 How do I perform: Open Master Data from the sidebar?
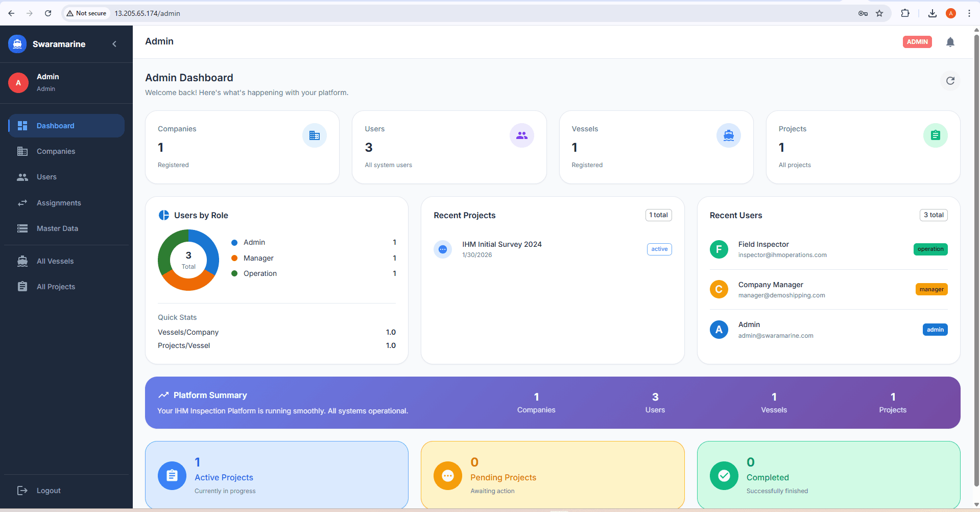click(x=57, y=228)
